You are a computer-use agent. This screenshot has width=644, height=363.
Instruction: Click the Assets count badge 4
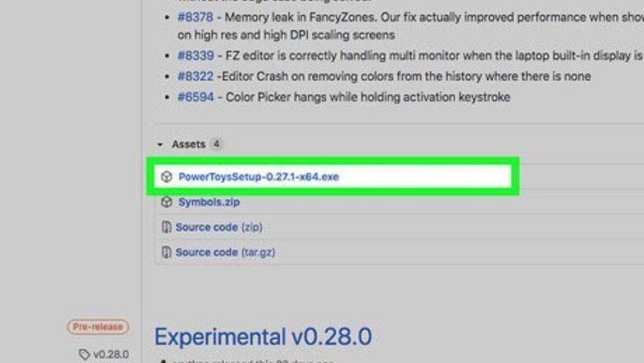coord(216,144)
